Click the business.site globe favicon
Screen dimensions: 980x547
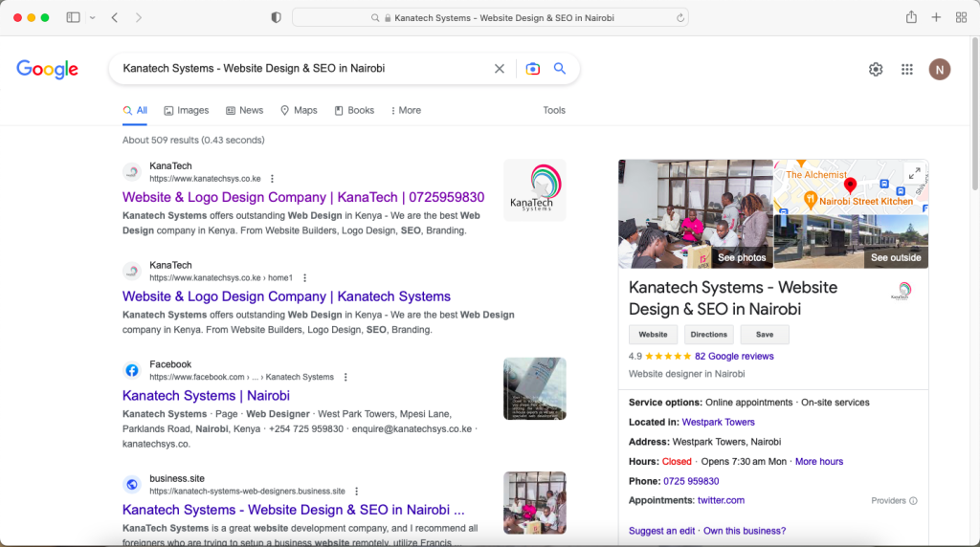[132, 485]
